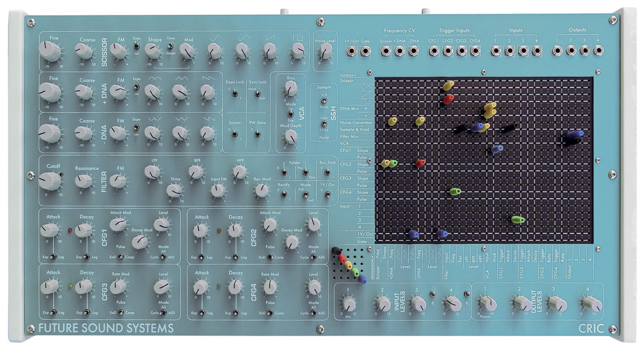Toggle the Filter 1V/Oct switch
The height and width of the screenshot is (349, 644).
point(327,194)
